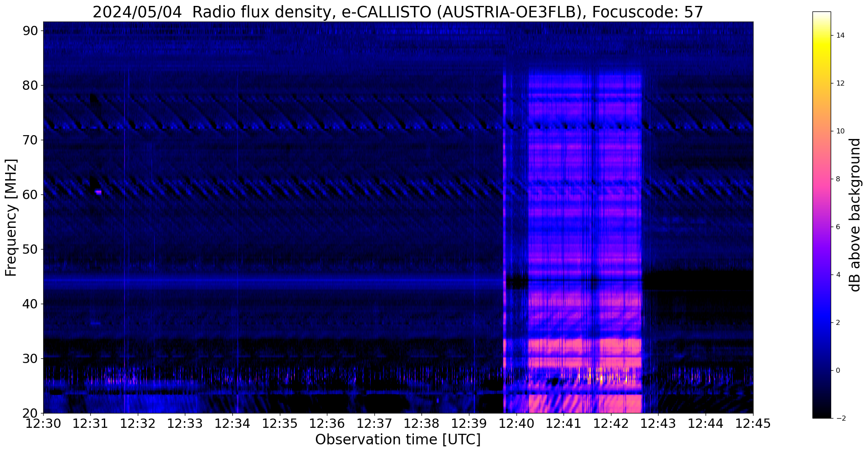Click the 12:35 time tick label

click(280, 423)
